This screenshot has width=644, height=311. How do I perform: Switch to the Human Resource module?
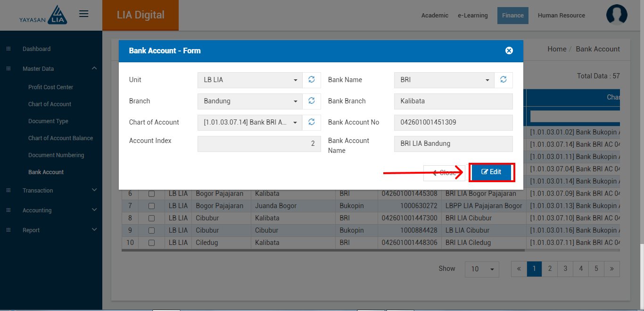[561, 16]
